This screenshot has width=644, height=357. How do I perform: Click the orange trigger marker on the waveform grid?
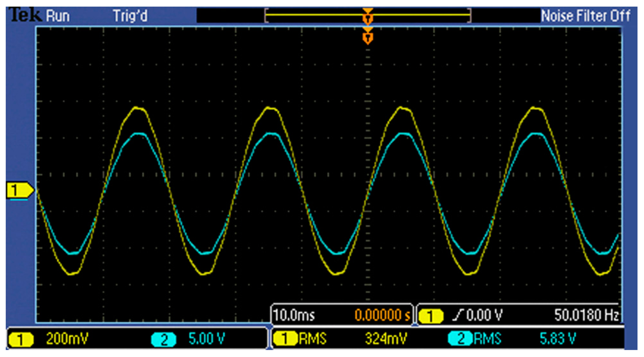[x=368, y=36]
